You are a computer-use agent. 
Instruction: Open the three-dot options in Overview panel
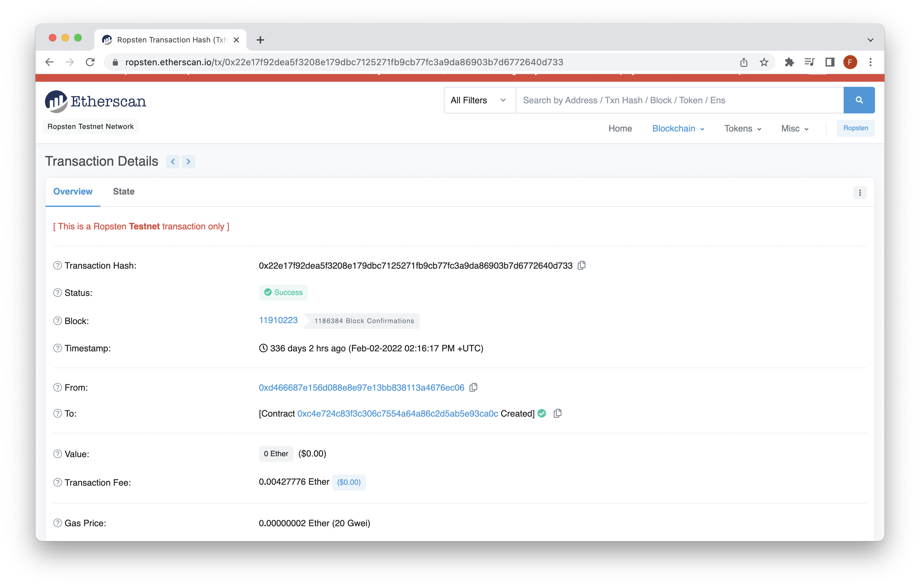tap(859, 193)
